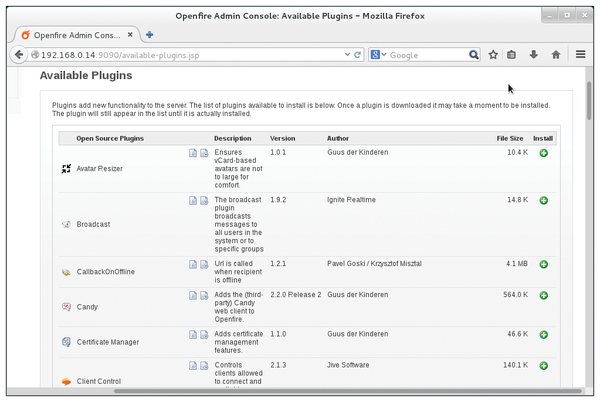
Task: Go back using Firefox back arrow
Action: [19, 55]
